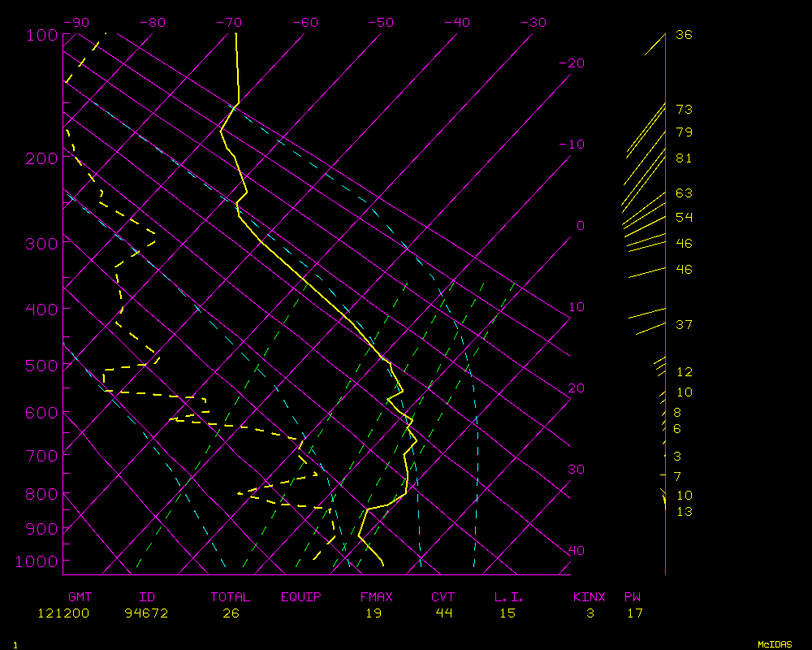Click the FMAX label

(x=376, y=597)
